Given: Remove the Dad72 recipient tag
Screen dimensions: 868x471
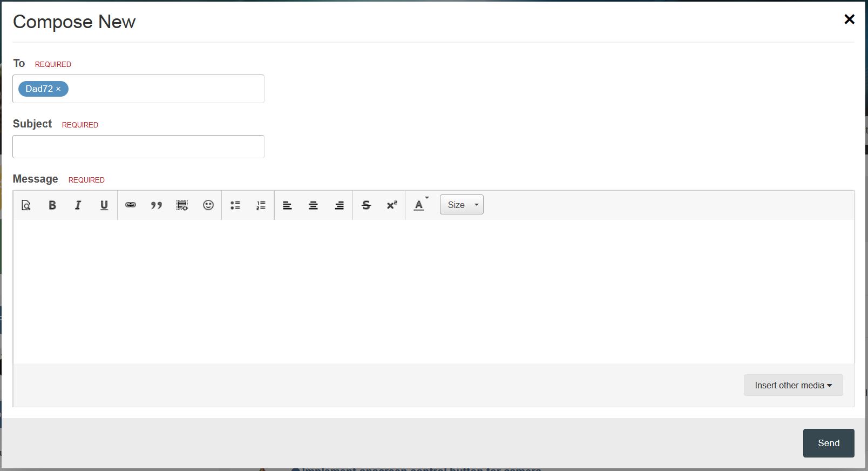Looking at the screenshot, I should click(x=58, y=89).
